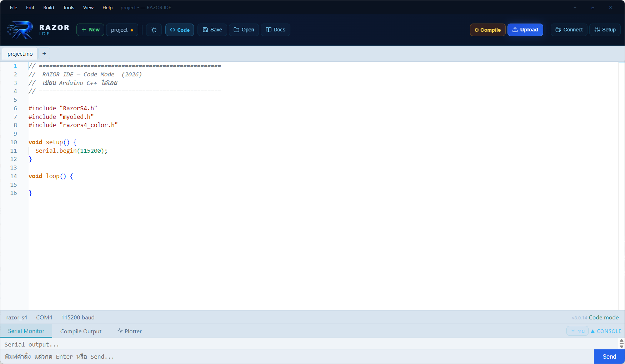Click line number 15 in the gutter
The width and height of the screenshot is (625, 364).
pyautogui.click(x=14, y=184)
